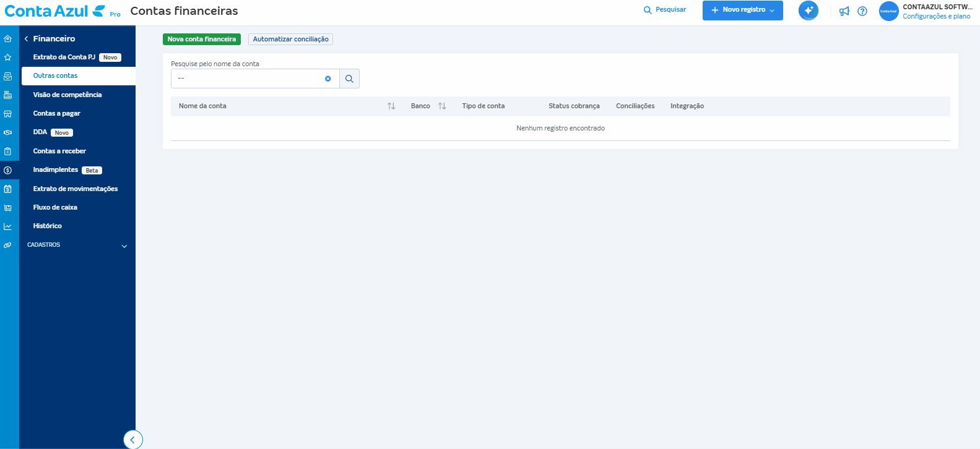Click the home icon in the sidebar

pos(7,38)
